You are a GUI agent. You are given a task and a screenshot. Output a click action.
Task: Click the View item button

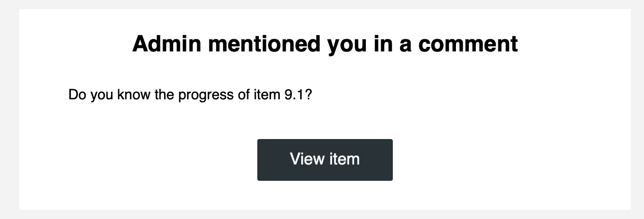pos(325,160)
